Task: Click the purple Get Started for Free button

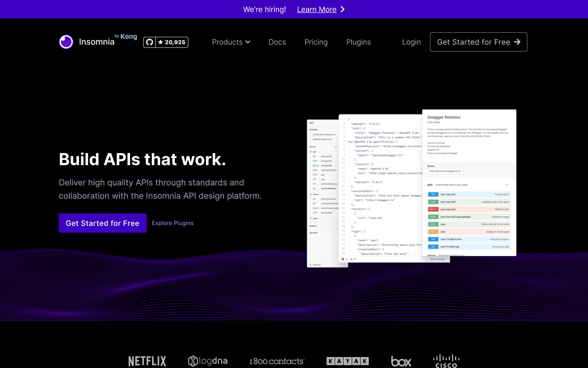Action: coord(102,223)
